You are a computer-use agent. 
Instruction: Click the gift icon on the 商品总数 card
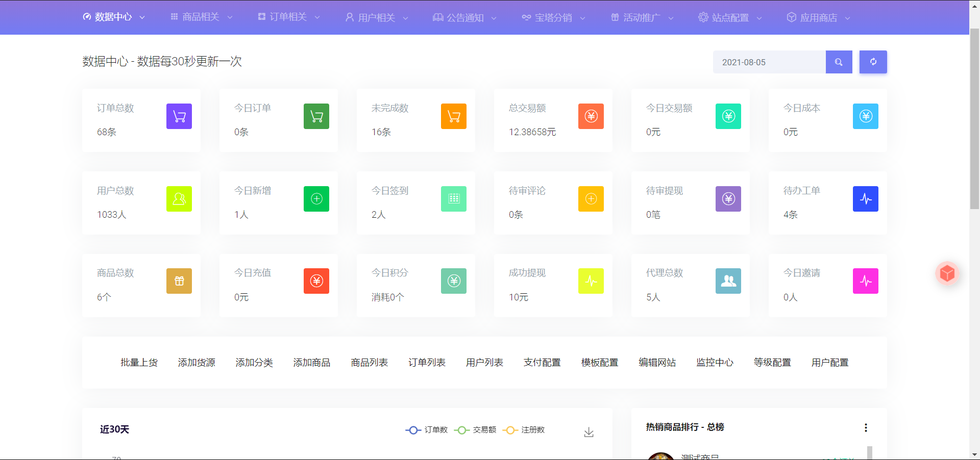click(179, 281)
